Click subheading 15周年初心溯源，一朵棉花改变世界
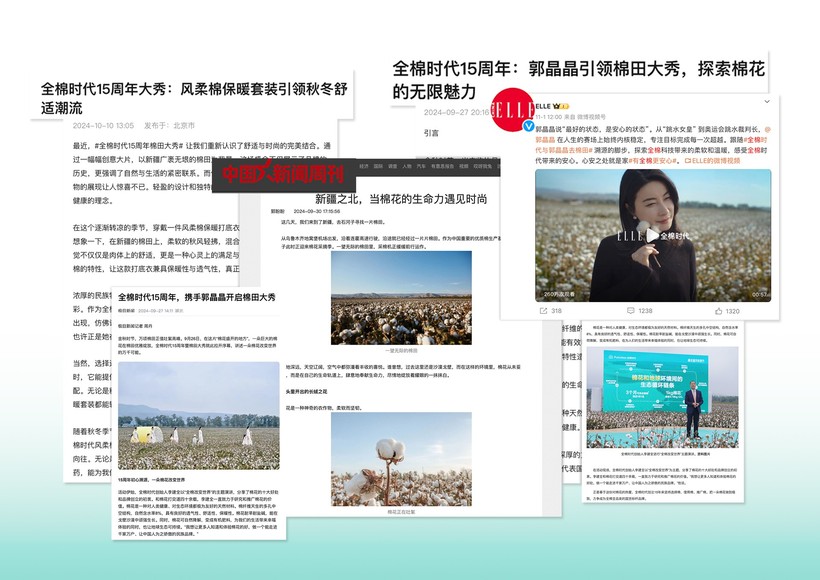This screenshot has height=580, width=820. (x=151, y=480)
